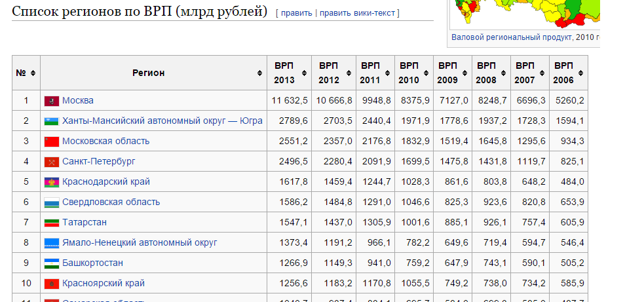This screenshot has height=302, width=644.
Task: Open the Красноярский край link
Action: pos(104,284)
